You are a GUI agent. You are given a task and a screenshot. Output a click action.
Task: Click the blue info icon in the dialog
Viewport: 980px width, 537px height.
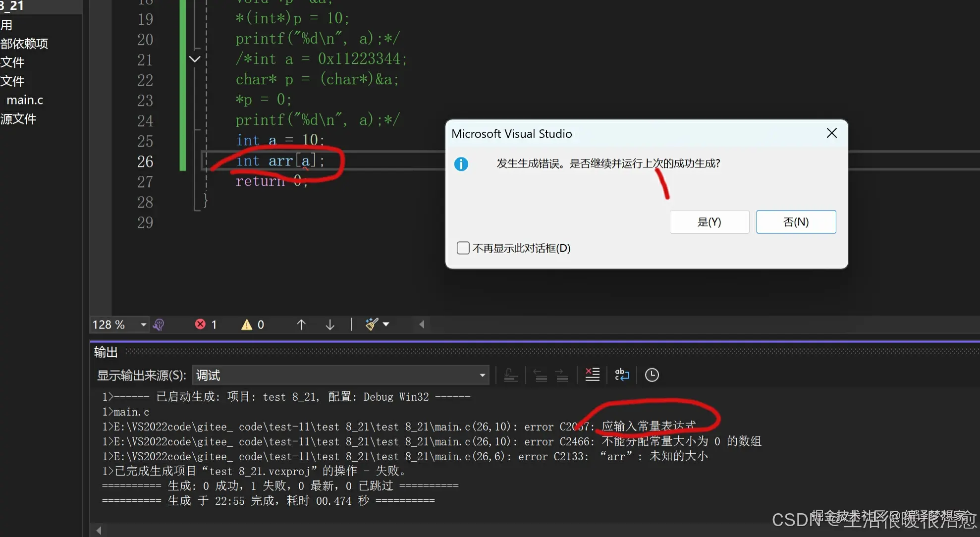point(461,164)
